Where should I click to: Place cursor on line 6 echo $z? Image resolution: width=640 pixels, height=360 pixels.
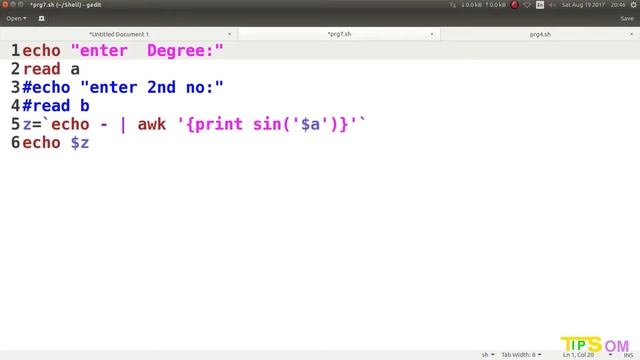click(x=56, y=142)
